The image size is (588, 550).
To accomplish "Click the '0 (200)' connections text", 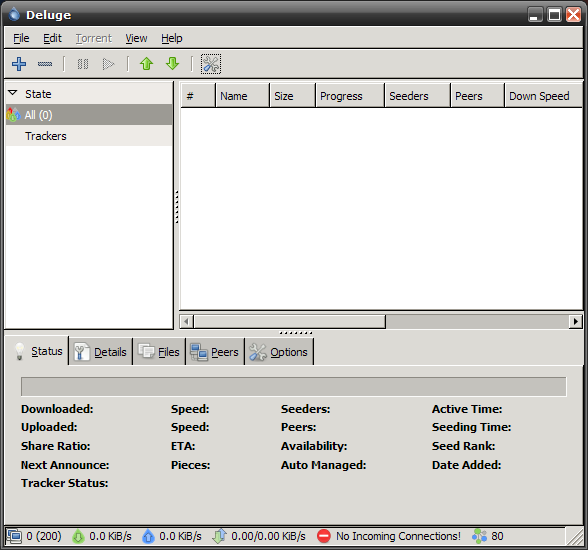I will (44, 536).
